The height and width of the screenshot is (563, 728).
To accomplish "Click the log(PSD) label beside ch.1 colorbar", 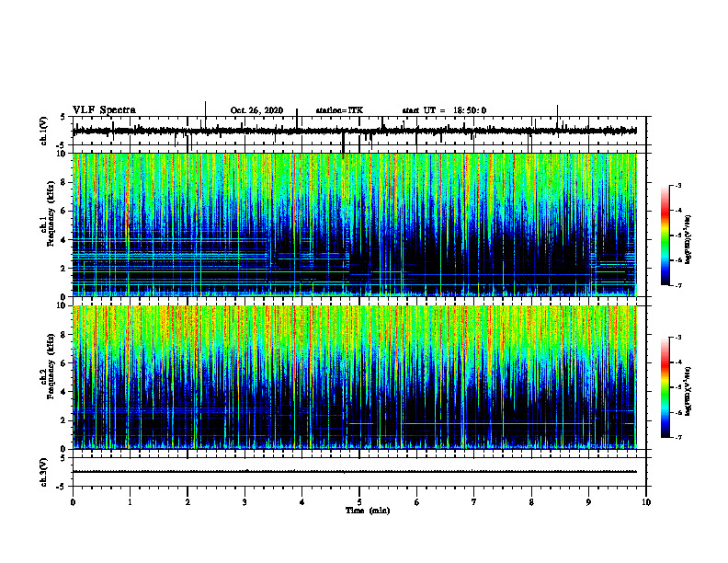I will pyautogui.click(x=688, y=240).
